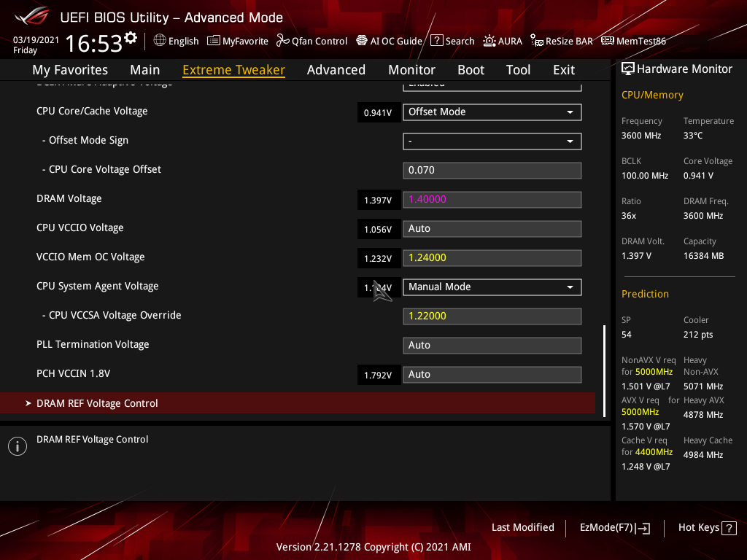
Task: Select Extreme Tweaker tab
Action: (234, 70)
